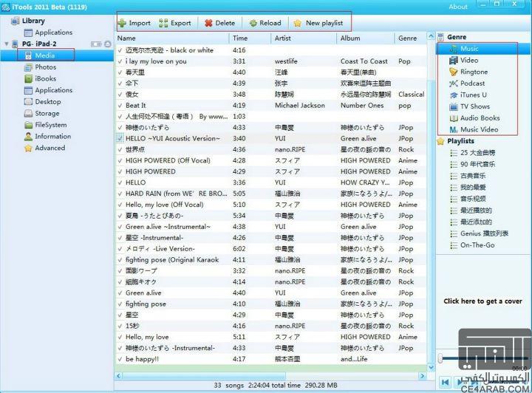Open Storage in the sidebar
The width and height of the screenshot is (532, 393).
click(x=42, y=113)
